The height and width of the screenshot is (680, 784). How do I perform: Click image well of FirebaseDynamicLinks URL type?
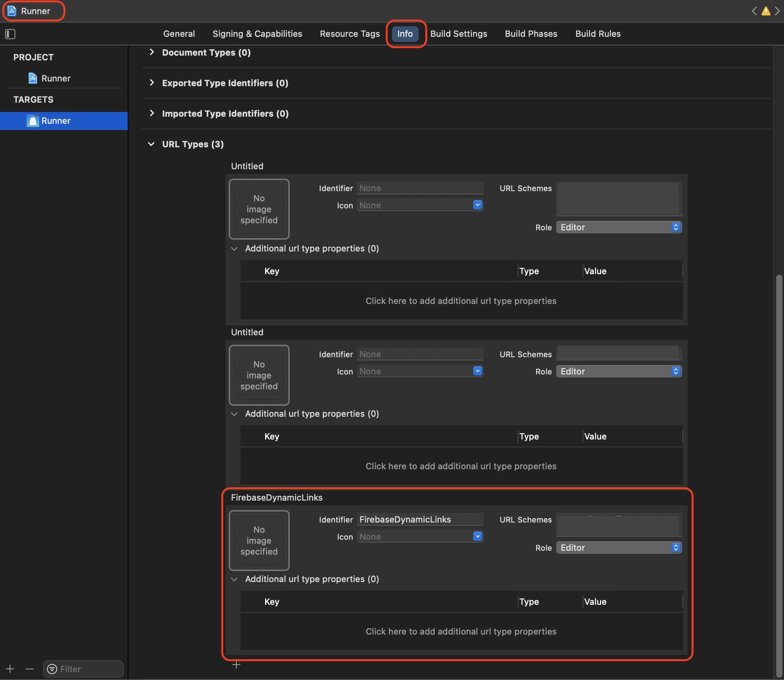259,541
